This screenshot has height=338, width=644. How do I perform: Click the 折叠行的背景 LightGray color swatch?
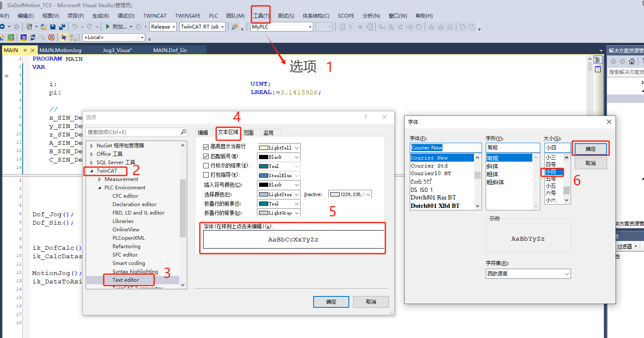[x=264, y=213]
